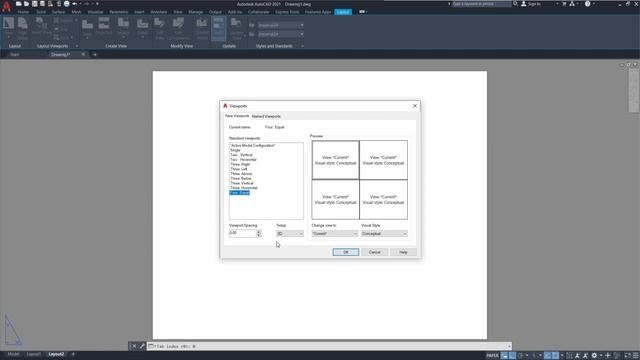Click the Open file icon in quick access toolbar
Screen dimensions: 640x360
click(27, 4)
